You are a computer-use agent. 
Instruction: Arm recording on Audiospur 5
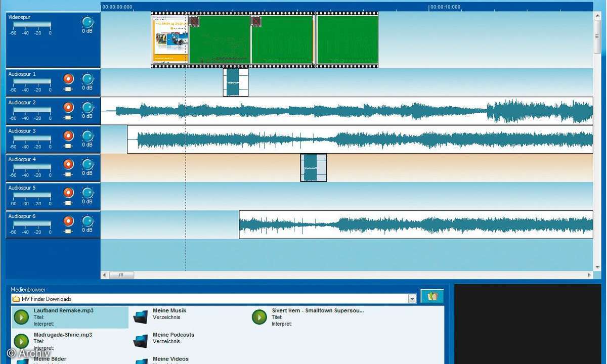click(69, 193)
